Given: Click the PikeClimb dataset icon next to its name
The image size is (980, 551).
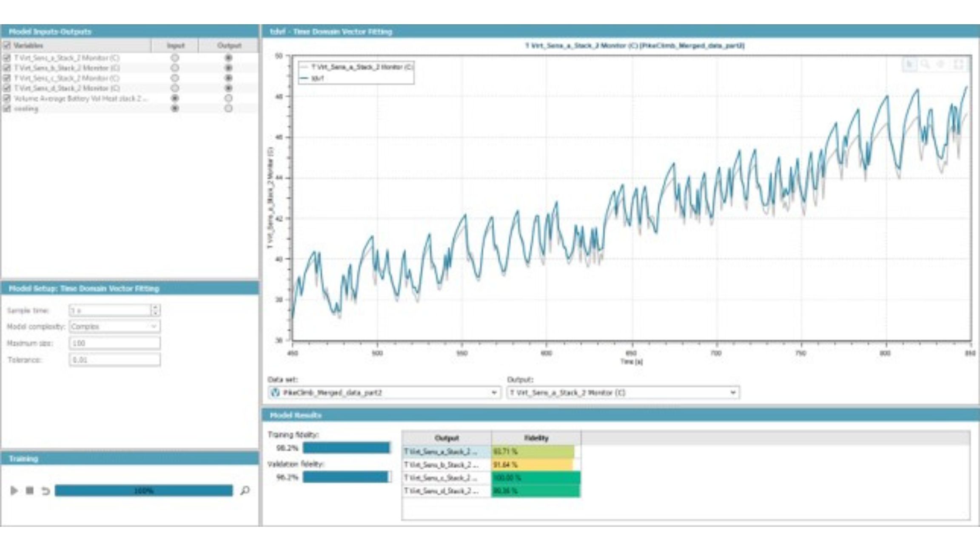Looking at the screenshot, I should click(x=274, y=393).
